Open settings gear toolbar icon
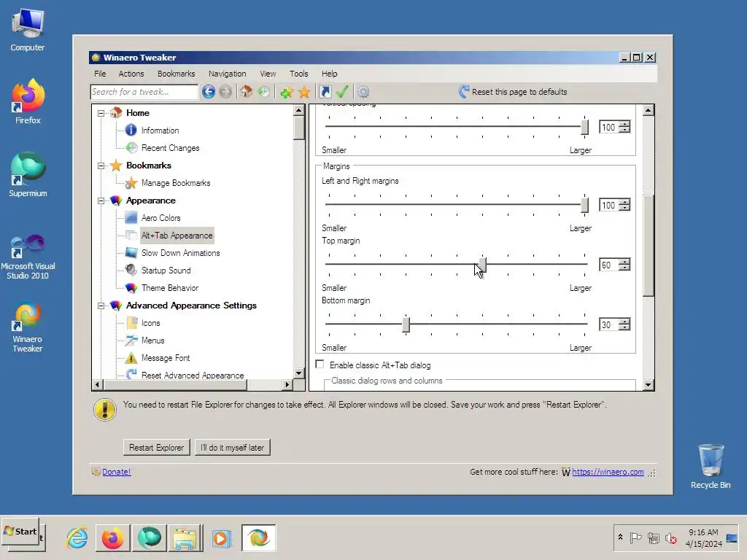The image size is (747, 560). tap(363, 91)
